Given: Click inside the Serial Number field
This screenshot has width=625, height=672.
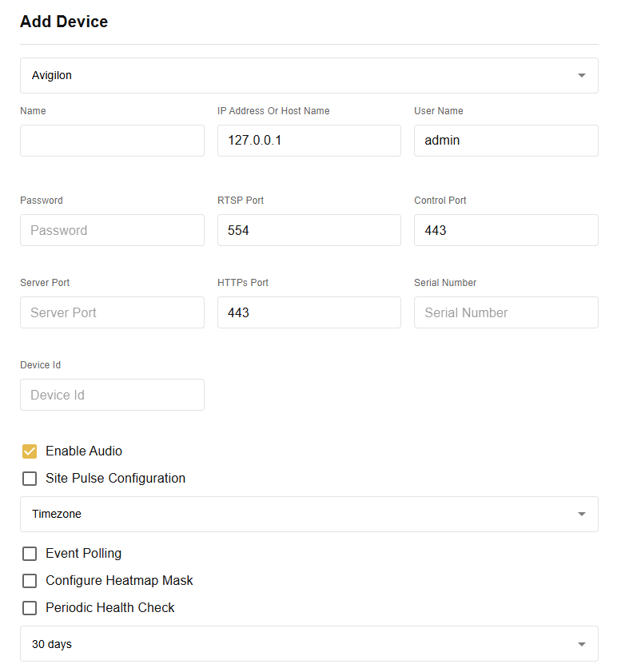Looking at the screenshot, I should pos(506,312).
